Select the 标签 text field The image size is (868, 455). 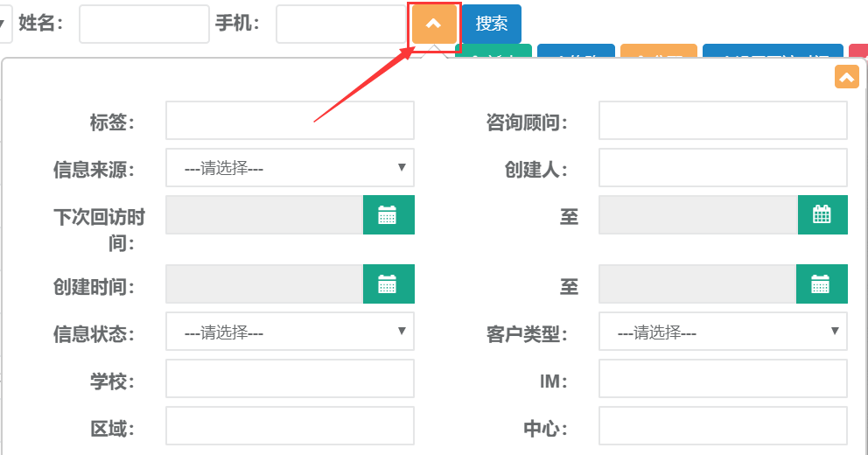click(290, 121)
